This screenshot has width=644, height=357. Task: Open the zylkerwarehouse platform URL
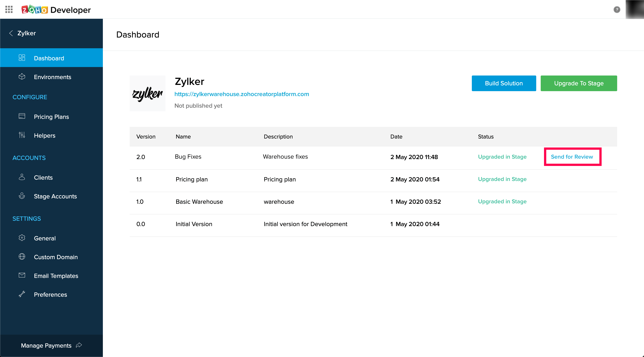(x=241, y=94)
